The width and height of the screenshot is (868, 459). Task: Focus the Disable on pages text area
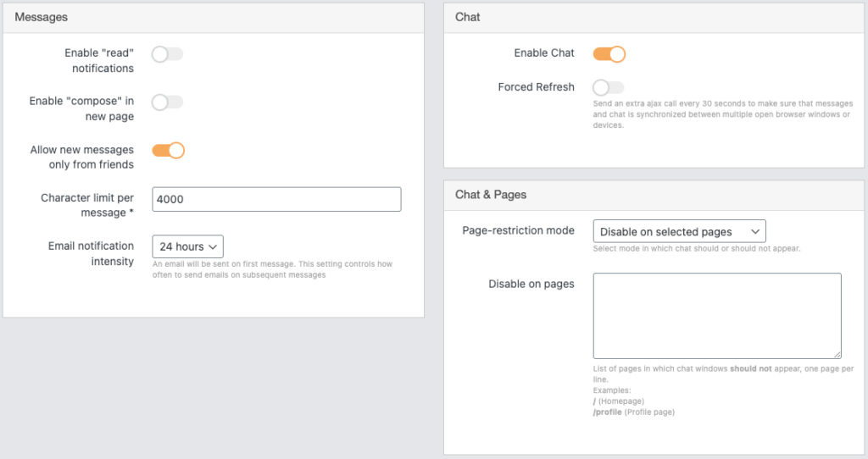coord(717,315)
